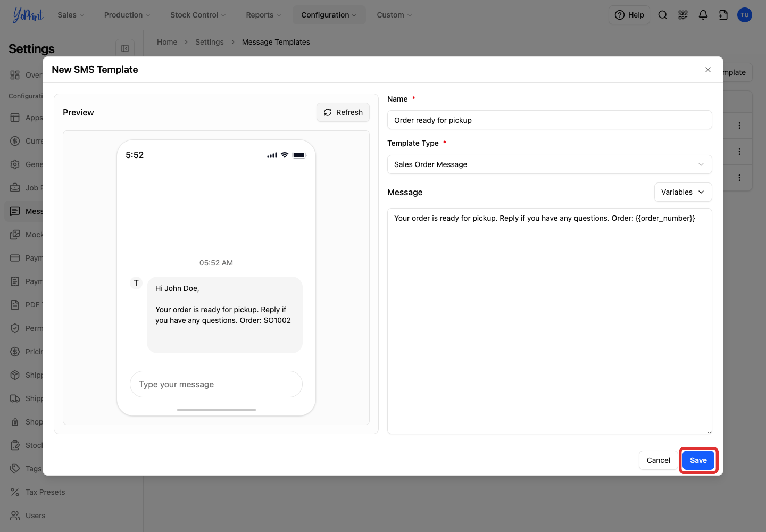Click the Save button
This screenshot has width=766, height=532.
pos(698,460)
